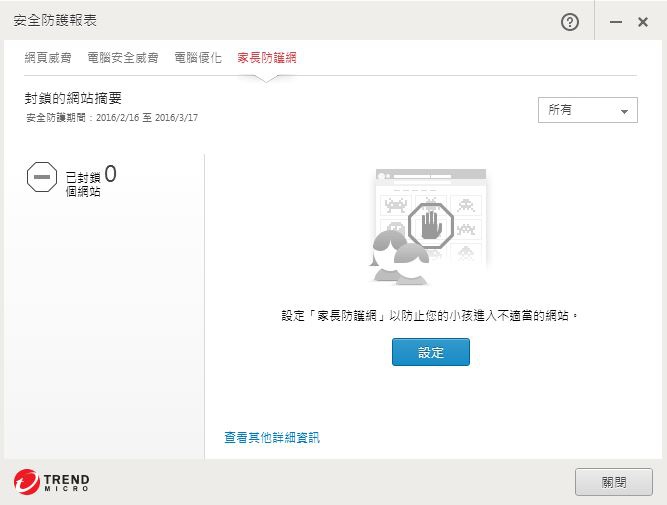667x505 pixels.
Task: Switch to the 電腦安全威脅 tab
Action: pos(123,57)
